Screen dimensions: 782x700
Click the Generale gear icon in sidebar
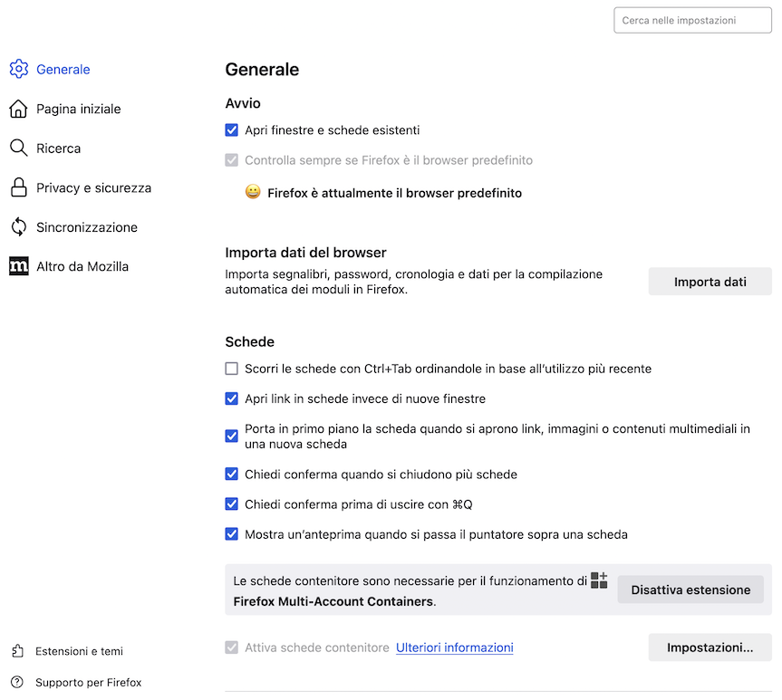(x=18, y=69)
